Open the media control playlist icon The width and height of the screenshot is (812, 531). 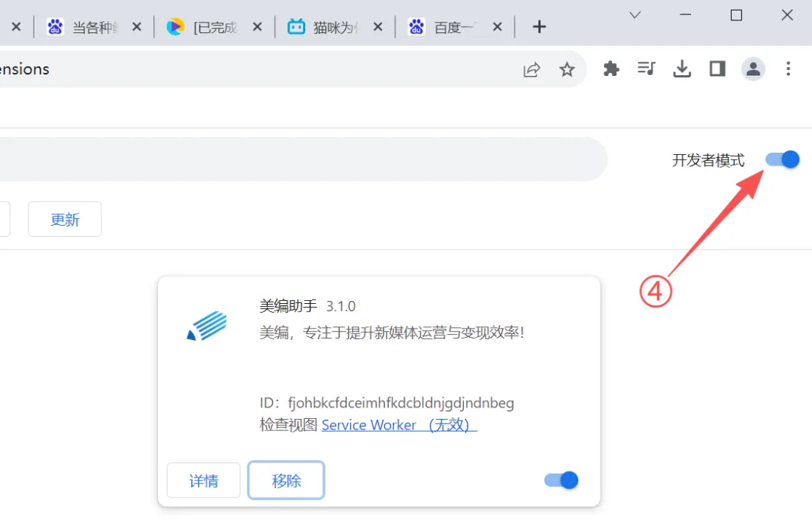(647, 69)
